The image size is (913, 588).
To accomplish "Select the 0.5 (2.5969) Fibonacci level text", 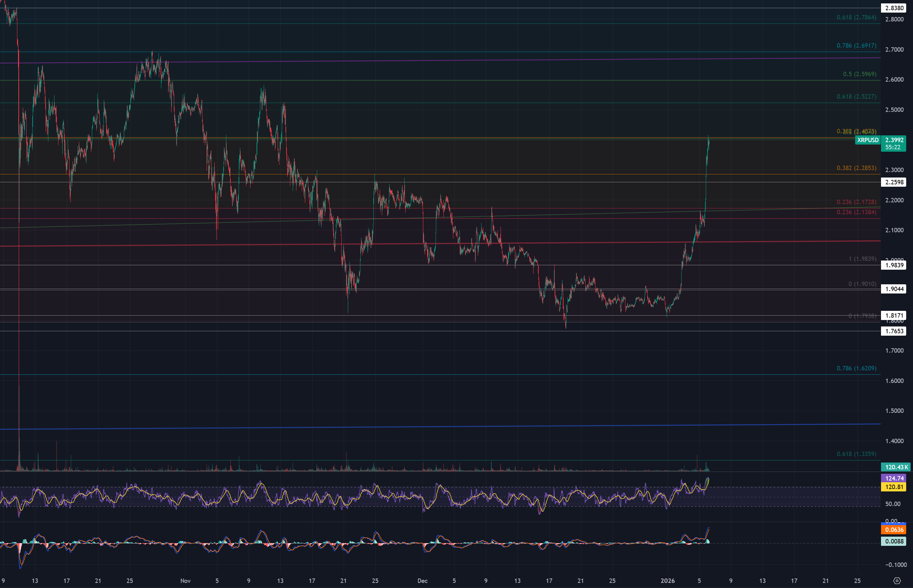I will pos(860,74).
